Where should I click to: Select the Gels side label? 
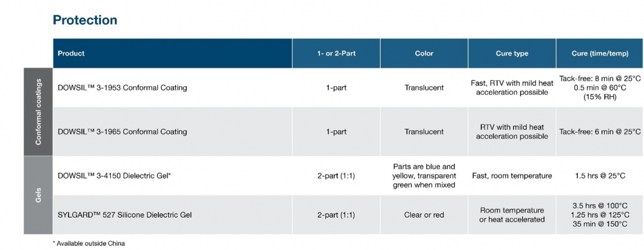(38, 195)
